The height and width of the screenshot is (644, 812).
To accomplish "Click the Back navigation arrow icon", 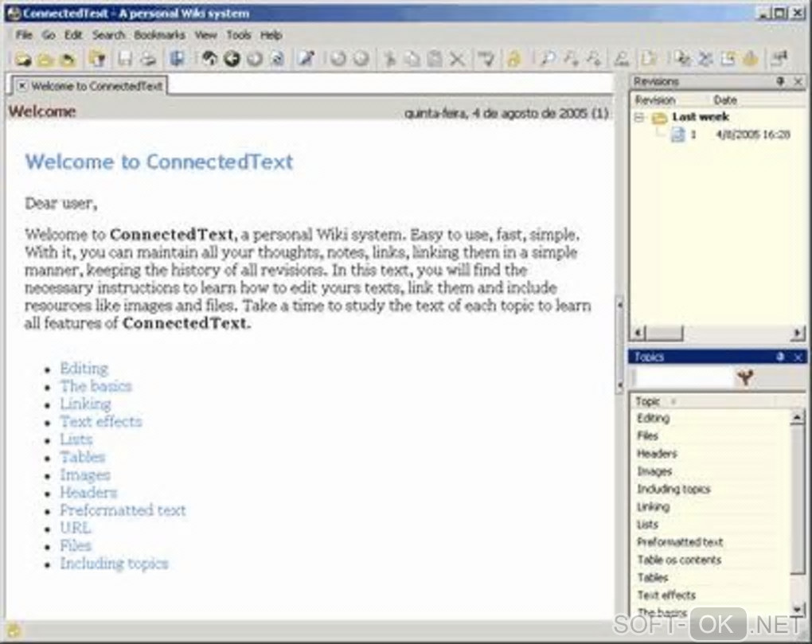I will pyautogui.click(x=232, y=59).
